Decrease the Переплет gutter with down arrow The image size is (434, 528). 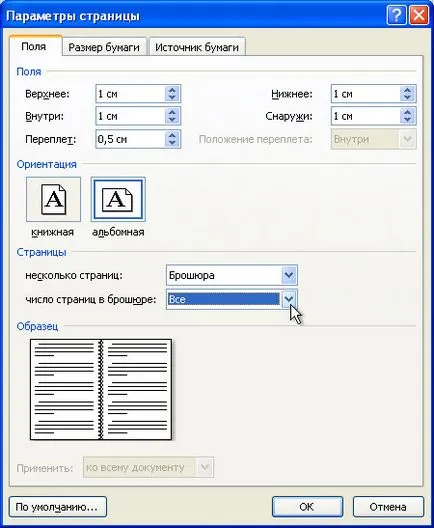point(172,143)
